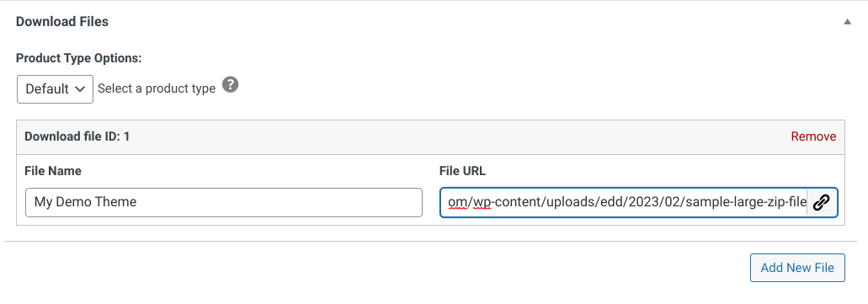Click the word Default in the product type selector
Viewport: 868px width, 304px height.
tap(47, 88)
